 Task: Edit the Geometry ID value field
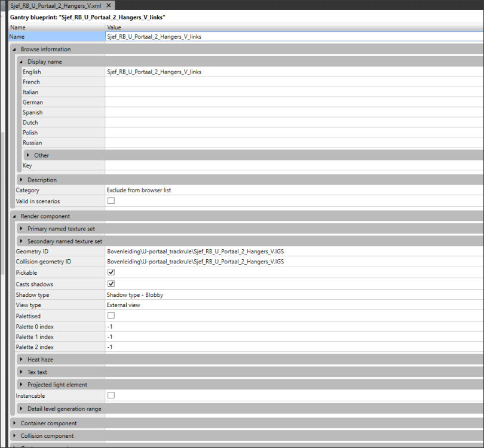click(293, 251)
